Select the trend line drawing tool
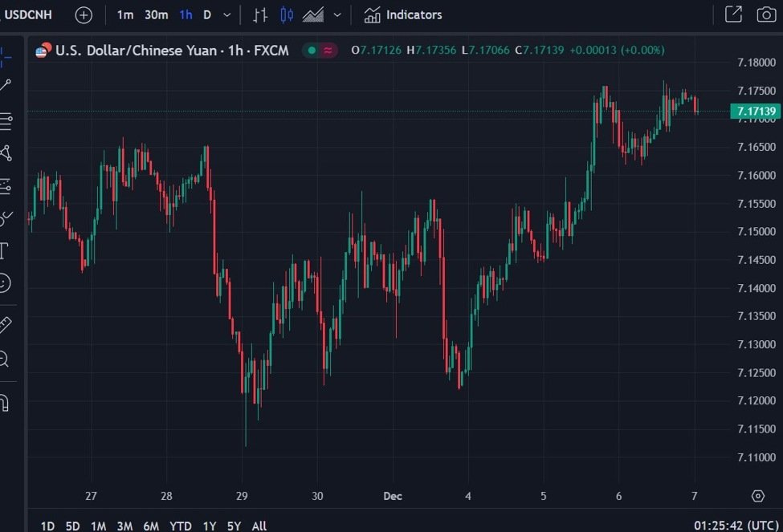Viewport: 783px width, 532px height. tap(5, 85)
